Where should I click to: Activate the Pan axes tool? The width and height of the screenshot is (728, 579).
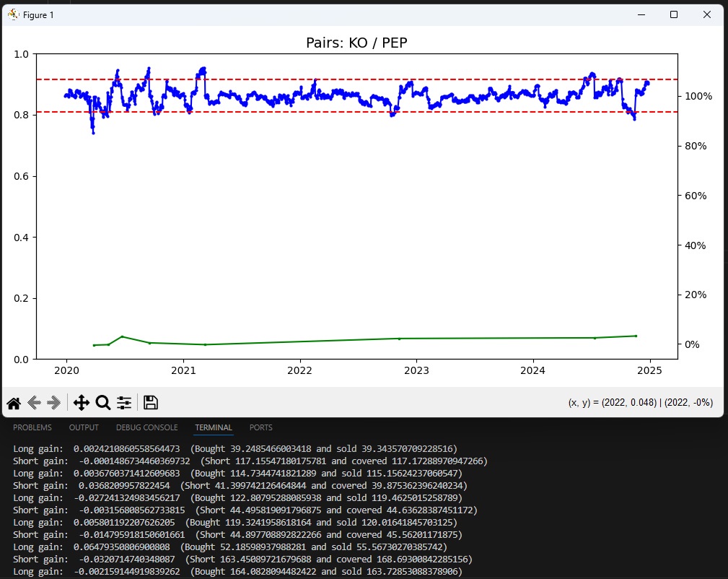click(x=82, y=403)
